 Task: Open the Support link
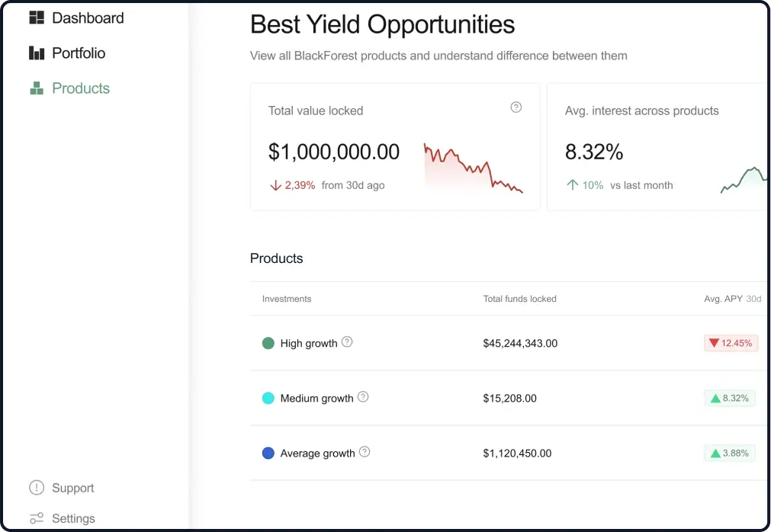click(x=73, y=488)
